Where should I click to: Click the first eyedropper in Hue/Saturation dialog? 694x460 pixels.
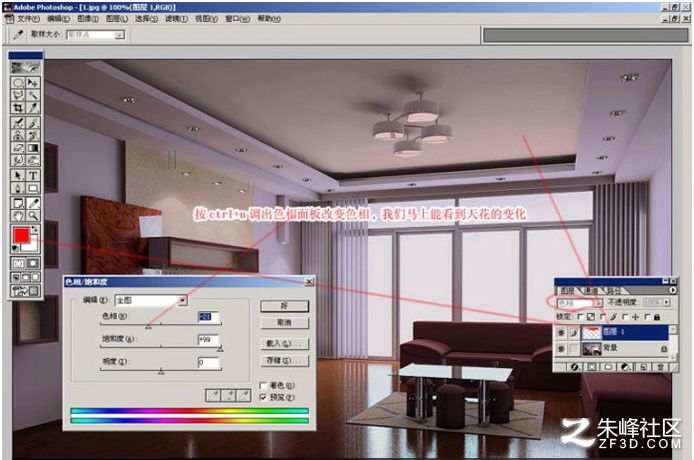coord(213,395)
